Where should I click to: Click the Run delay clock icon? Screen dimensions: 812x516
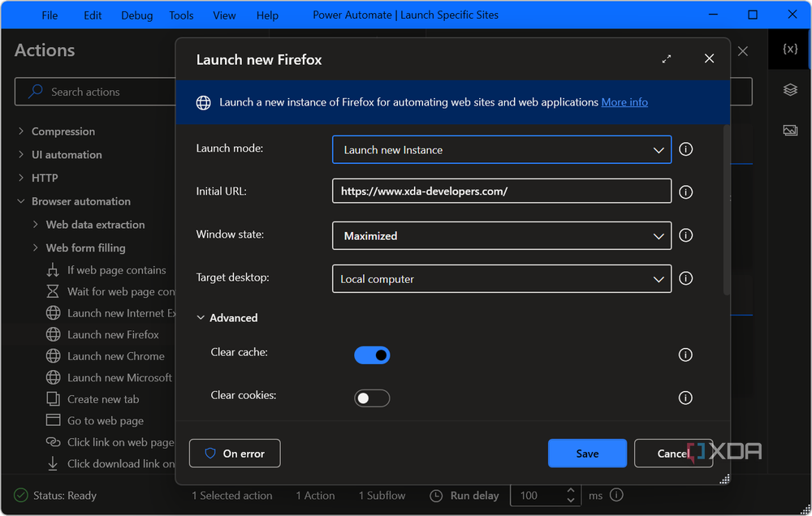pyautogui.click(x=436, y=496)
